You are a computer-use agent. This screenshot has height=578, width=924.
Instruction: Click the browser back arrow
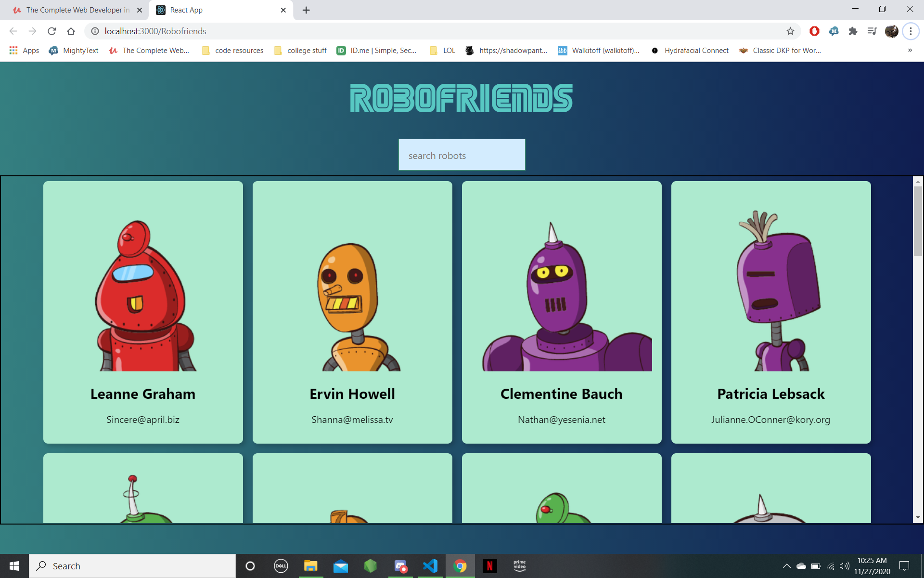pyautogui.click(x=13, y=31)
